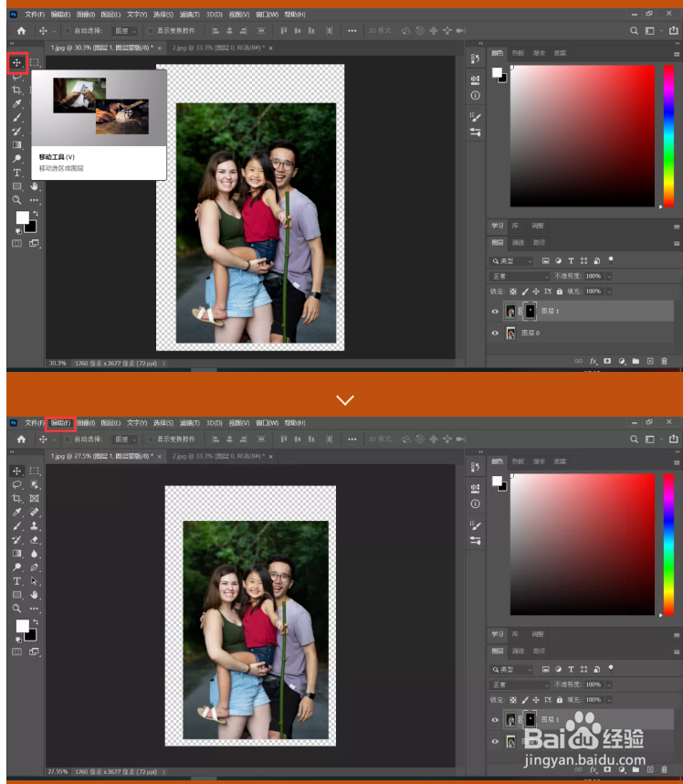Open the 文件(F) menu in the upper window
Screen dimensions: 683x784
(35, 15)
